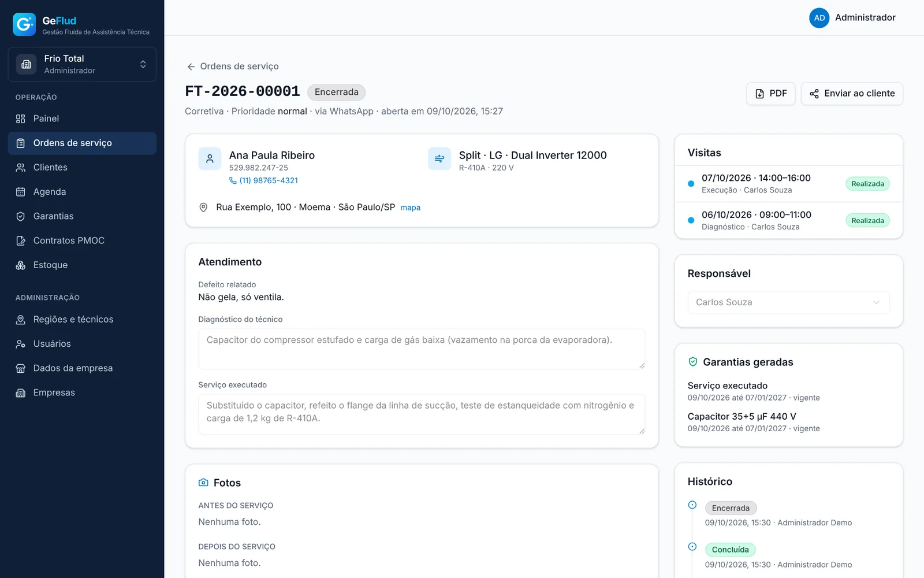Click the Garantias shield icon in sidebar
The image size is (924, 578).
coord(21,216)
